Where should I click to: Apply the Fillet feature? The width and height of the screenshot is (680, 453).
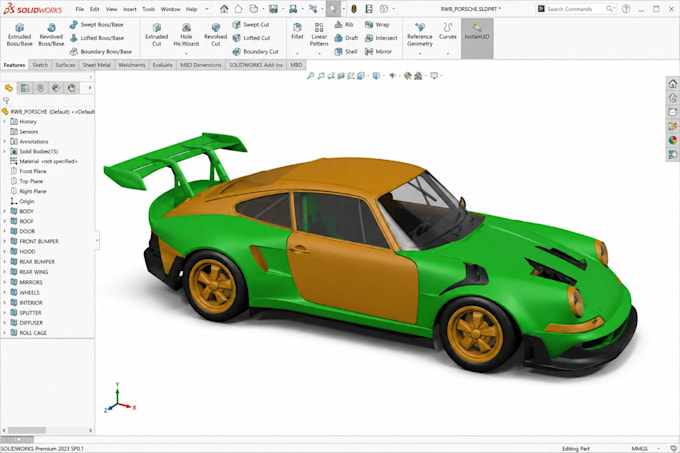click(x=297, y=31)
